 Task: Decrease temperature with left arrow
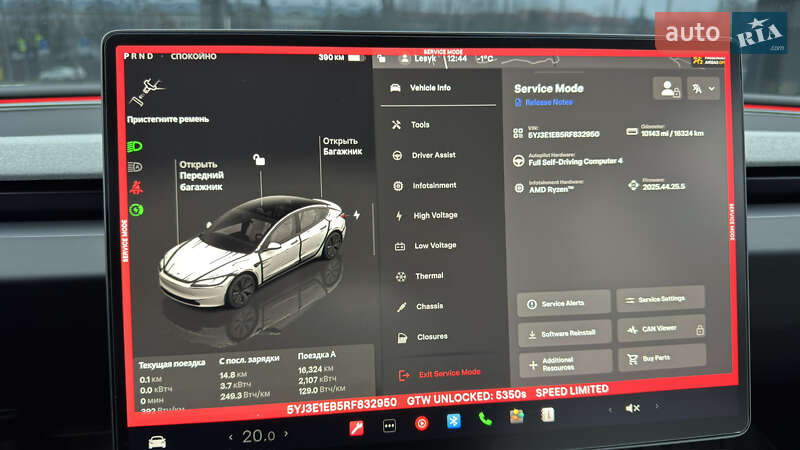231,437
